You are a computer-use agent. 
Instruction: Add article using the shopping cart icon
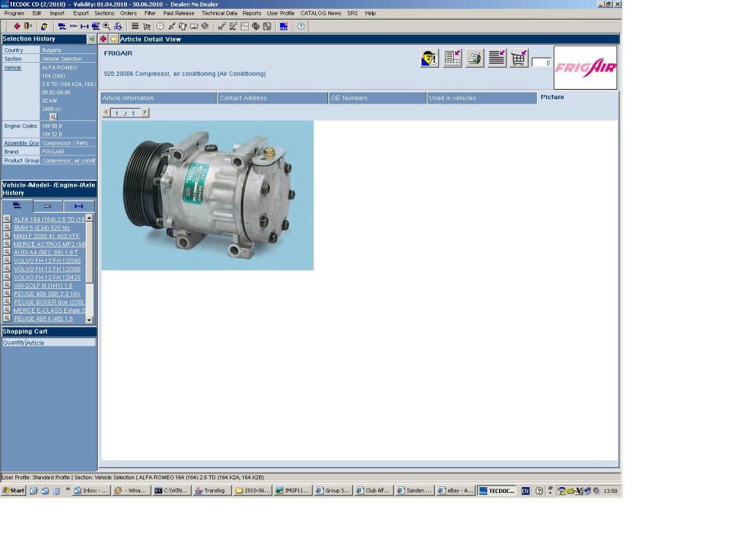(x=519, y=59)
